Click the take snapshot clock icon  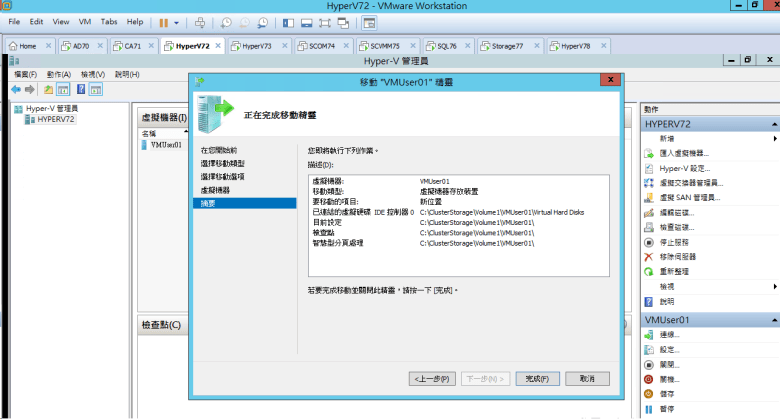click(x=227, y=21)
